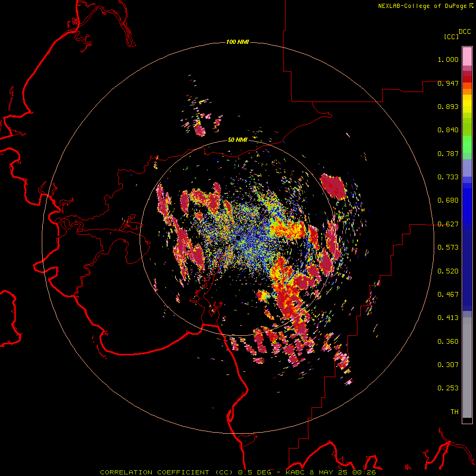Click the 0.520 legend value
Screen dimensions: 476x476
coord(448,271)
